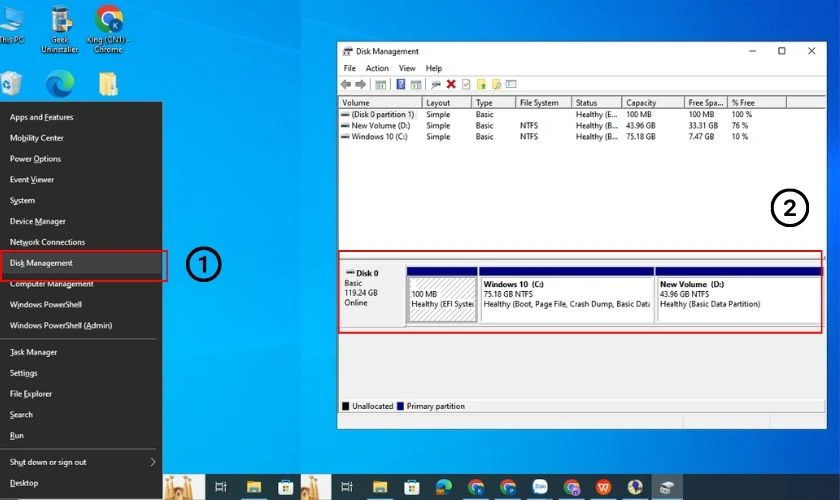The width and height of the screenshot is (840, 500).
Task: Open the Help menu
Action: tap(433, 68)
